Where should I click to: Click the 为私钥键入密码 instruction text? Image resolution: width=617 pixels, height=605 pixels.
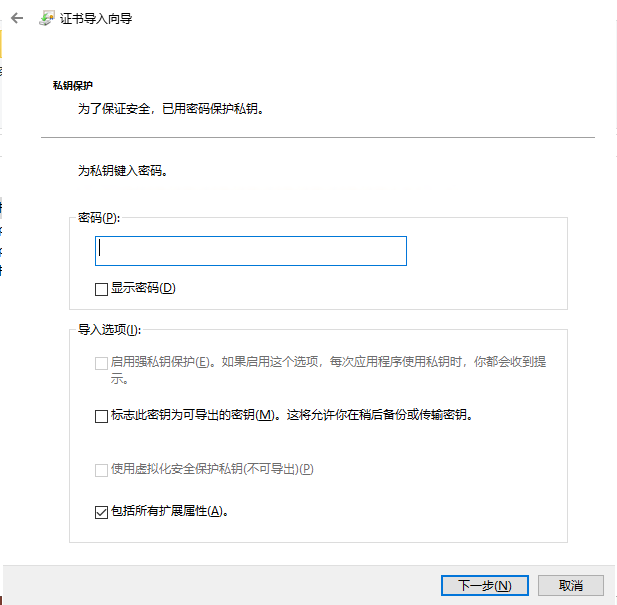tap(122, 171)
